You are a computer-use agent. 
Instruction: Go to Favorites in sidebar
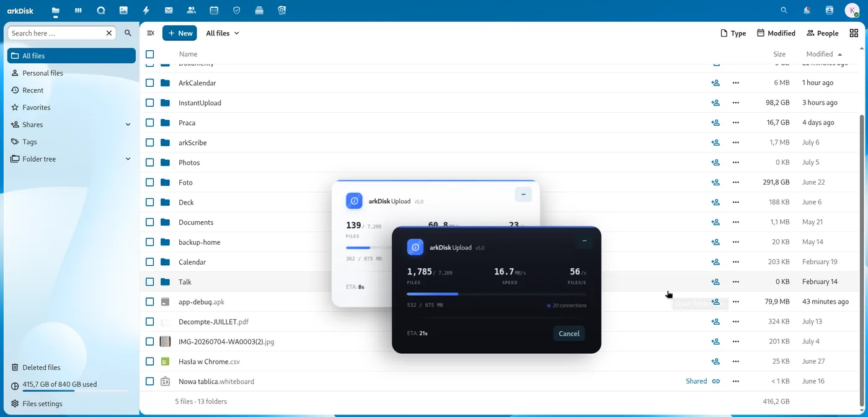click(x=71, y=107)
